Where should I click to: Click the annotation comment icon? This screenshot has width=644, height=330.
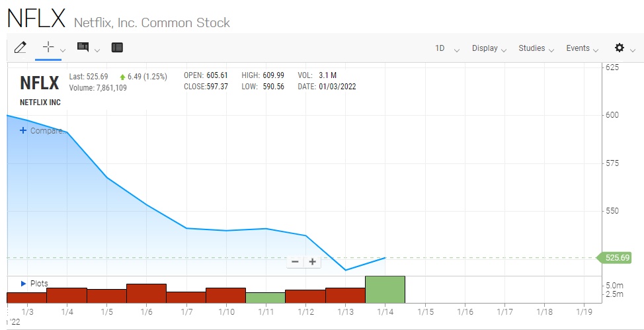pos(83,48)
